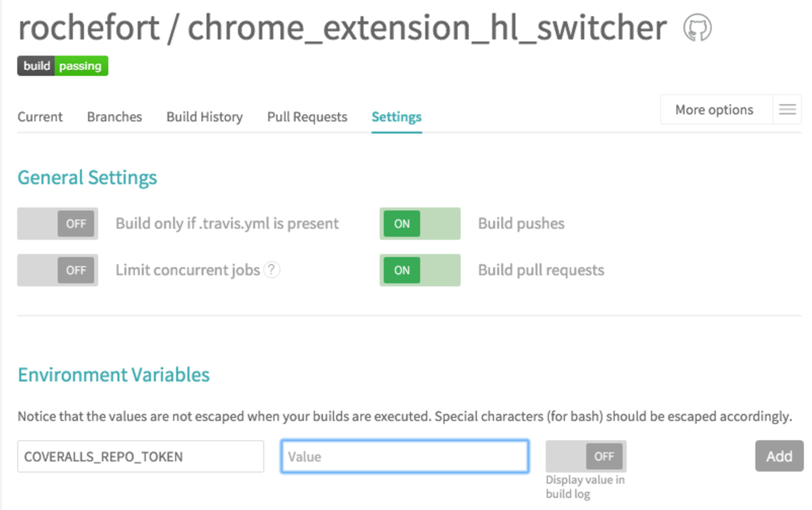Open the GitHub repository icon link
The height and width of the screenshot is (510, 812).
click(x=697, y=28)
